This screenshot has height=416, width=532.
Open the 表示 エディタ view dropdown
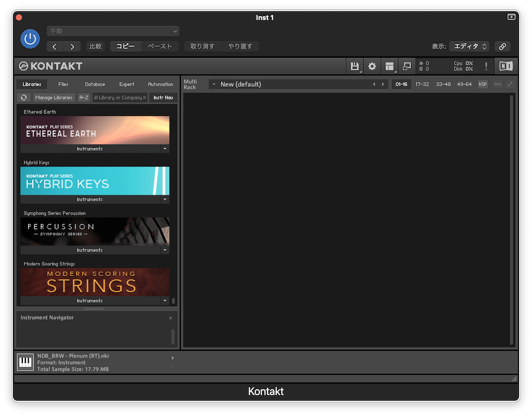(x=469, y=46)
